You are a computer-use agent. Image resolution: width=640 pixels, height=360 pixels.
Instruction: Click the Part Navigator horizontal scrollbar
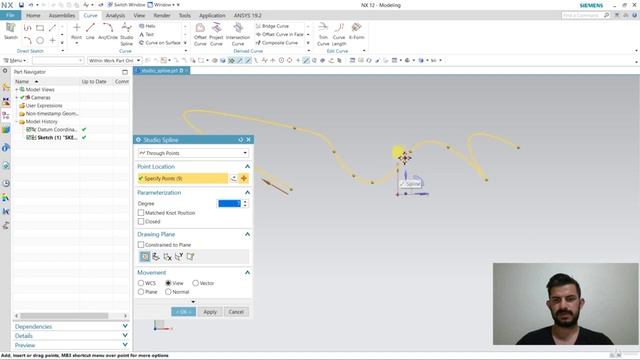(64, 316)
